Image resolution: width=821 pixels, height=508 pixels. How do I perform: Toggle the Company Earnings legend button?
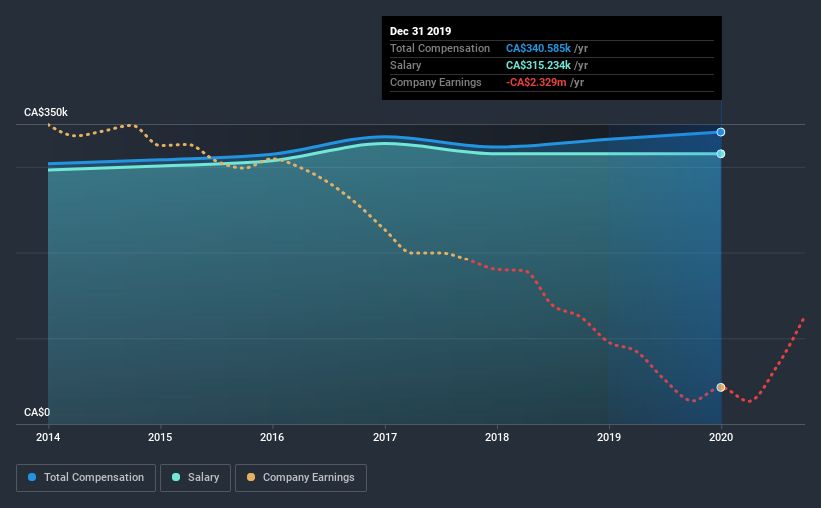[301, 478]
